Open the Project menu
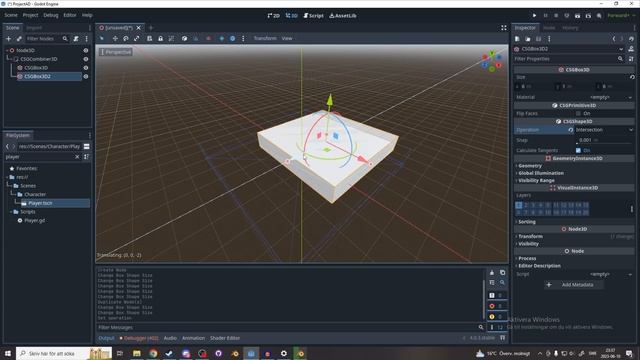Viewport: 640px width, 360px height. 30,15
